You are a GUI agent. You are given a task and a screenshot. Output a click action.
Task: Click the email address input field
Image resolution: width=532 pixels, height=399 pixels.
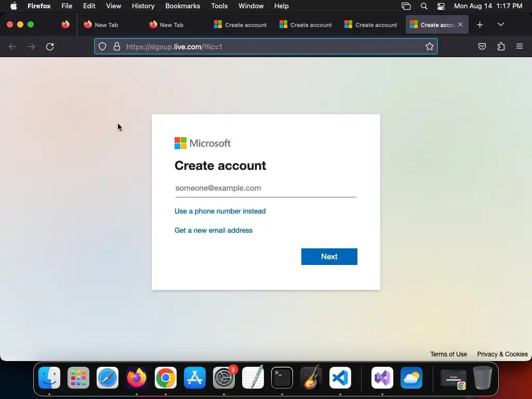point(265,188)
